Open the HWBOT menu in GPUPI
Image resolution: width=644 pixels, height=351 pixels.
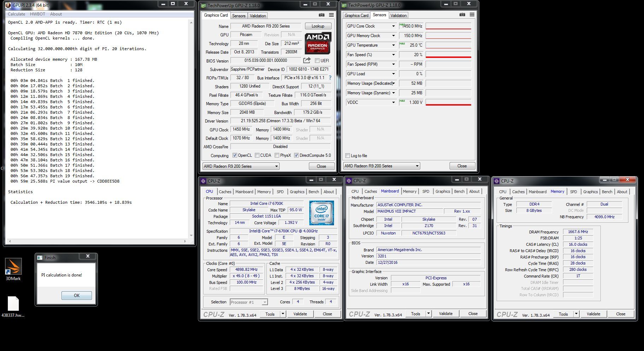tap(37, 14)
